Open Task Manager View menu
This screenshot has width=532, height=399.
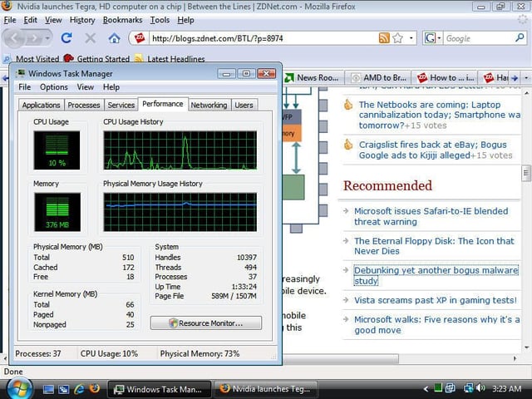tap(85, 87)
